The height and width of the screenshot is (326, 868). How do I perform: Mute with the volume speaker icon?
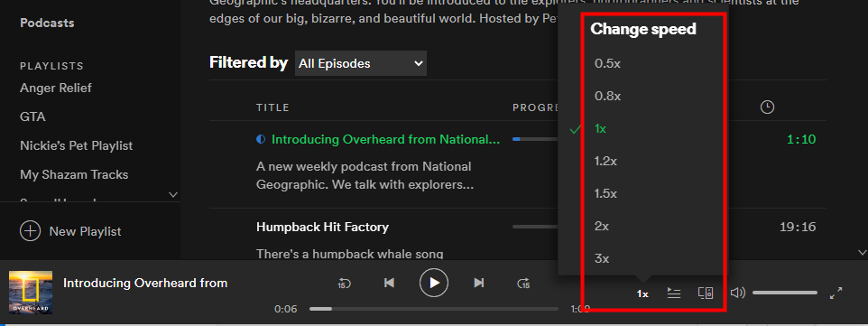coord(738,293)
